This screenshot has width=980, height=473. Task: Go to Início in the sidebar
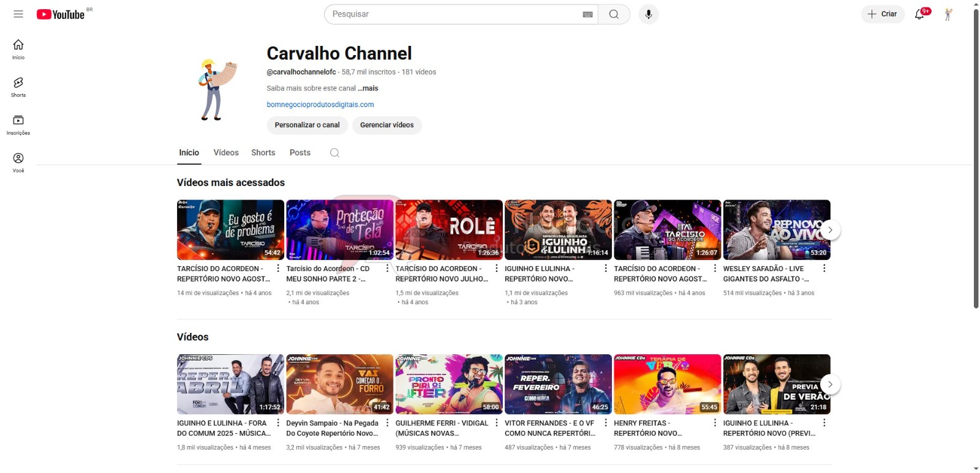pyautogui.click(x=18, y=49)
